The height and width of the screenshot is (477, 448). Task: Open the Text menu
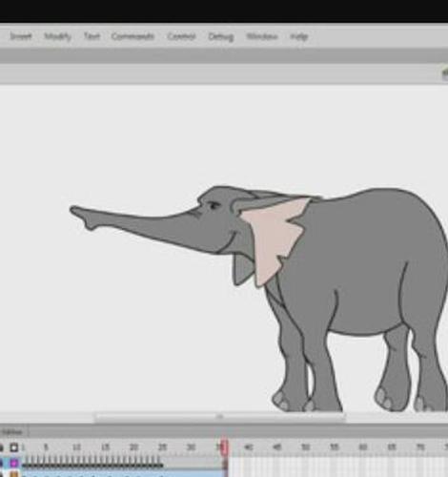point(92,36)
